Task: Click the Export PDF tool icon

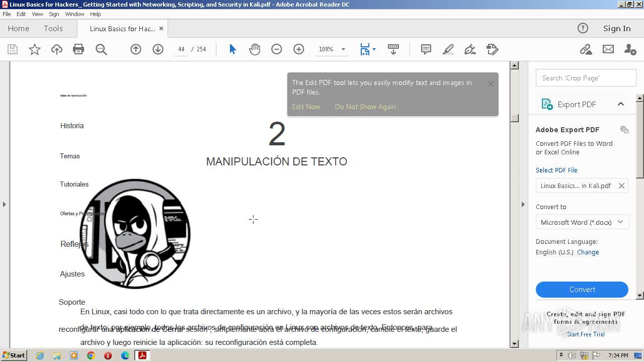Action: tap(547, 104)
